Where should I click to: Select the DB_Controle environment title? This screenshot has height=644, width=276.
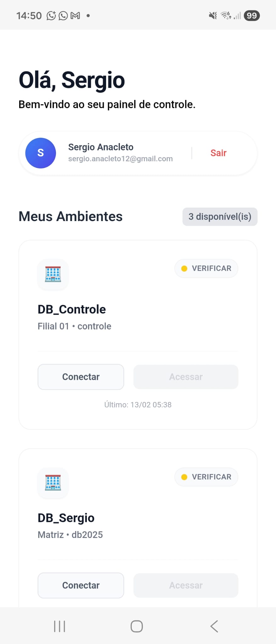click(x=72, y=309)
